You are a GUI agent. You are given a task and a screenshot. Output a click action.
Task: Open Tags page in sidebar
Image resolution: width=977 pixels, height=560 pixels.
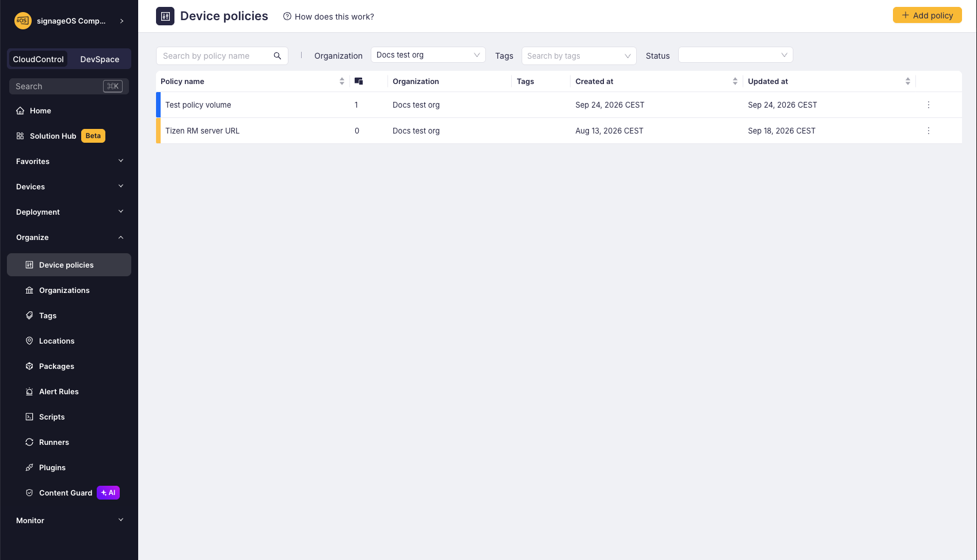tap(69, 315)
